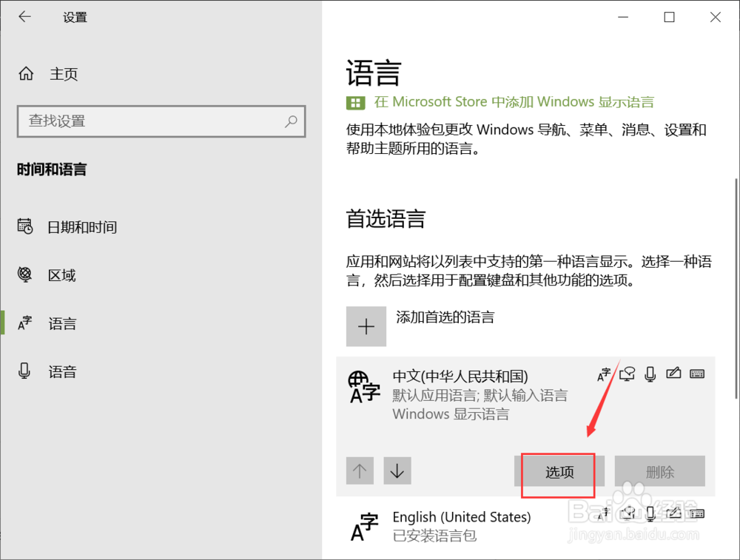The height and width of the screenshot is (560, 740).
Task: Open the 语音 speech settings page
Action: click(x=62, y=372)
